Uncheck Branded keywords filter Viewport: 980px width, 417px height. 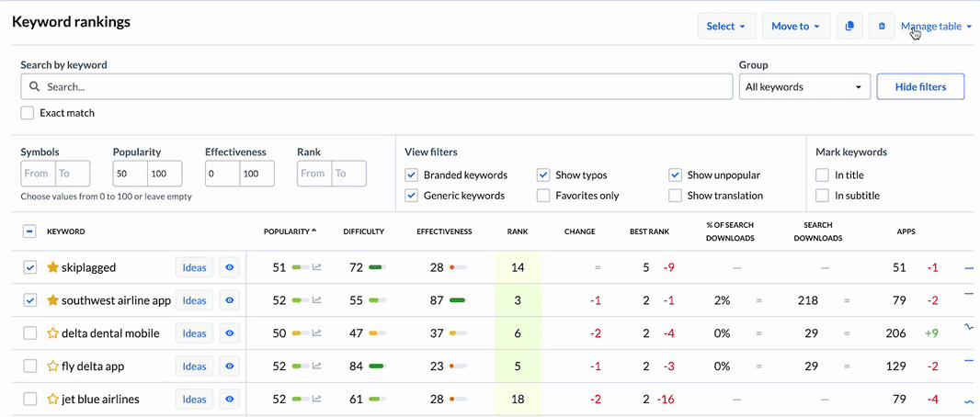(413, 175)
